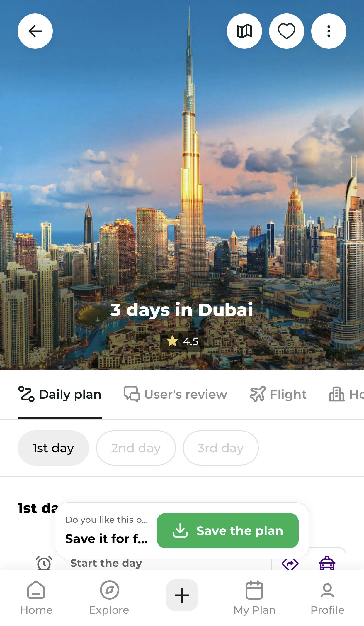Toggle the heart favorite icon

pyautogui.click(x=287, y=31)
